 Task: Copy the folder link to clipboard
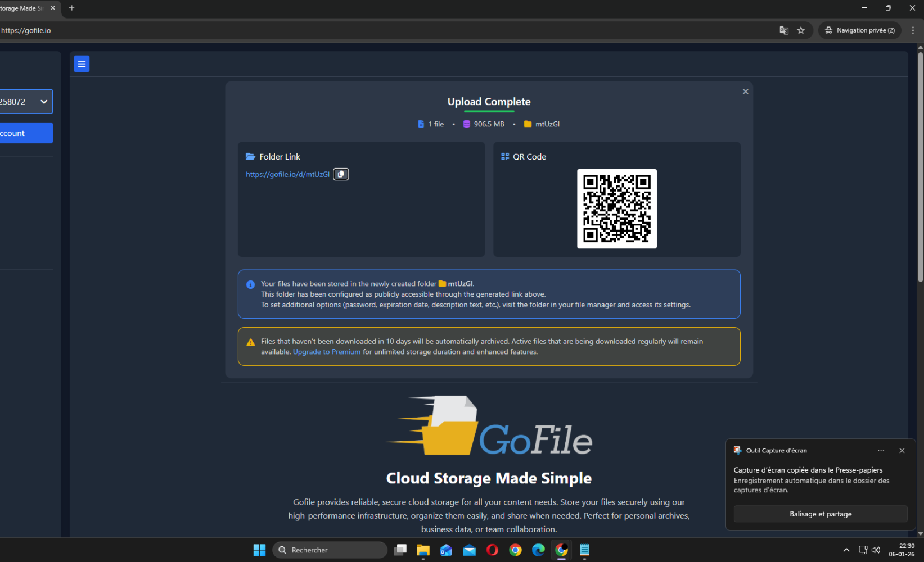(x=341, y=174)
